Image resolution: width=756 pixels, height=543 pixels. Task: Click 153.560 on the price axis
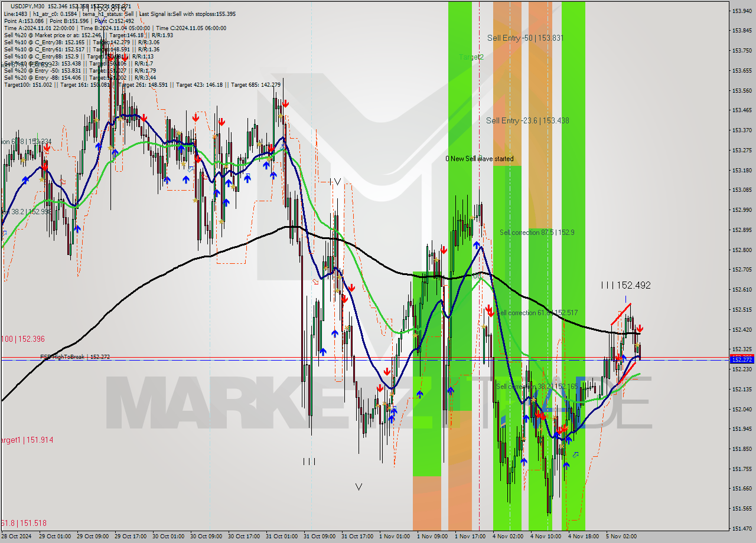point(742,90)
